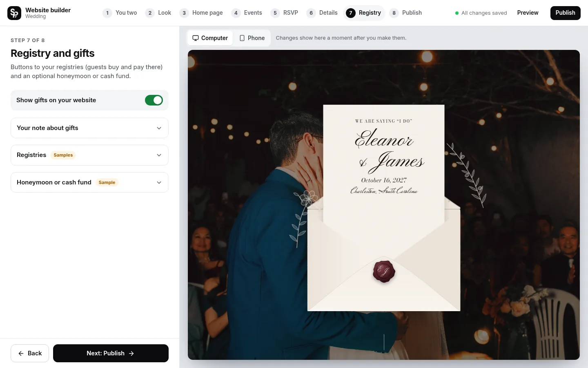This screenshot has width=588, height=368.
Task: Turn off Show gifts on your website
Action: [x=154, y=100]
